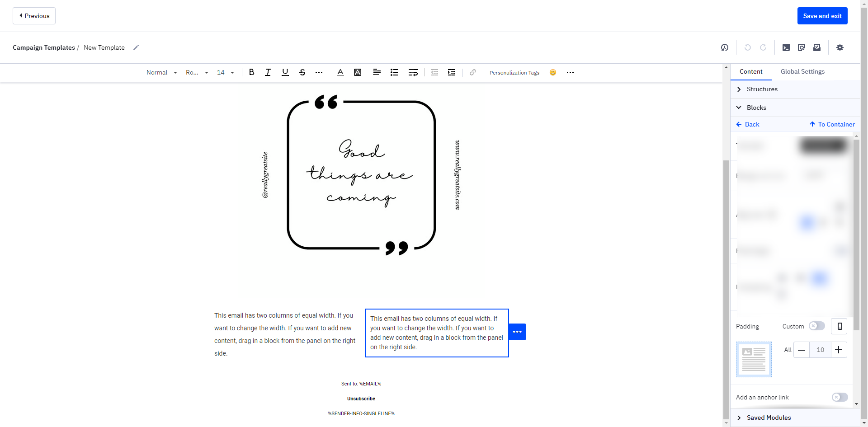Apply strikethrough formatting
Screen dimensions: 868x427
click(x=302, y=72)
